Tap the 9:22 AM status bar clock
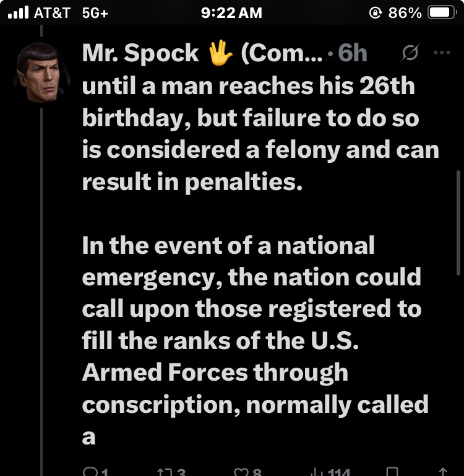The width and height of the screenshot is (464, 476). click(x=231, y=12)
